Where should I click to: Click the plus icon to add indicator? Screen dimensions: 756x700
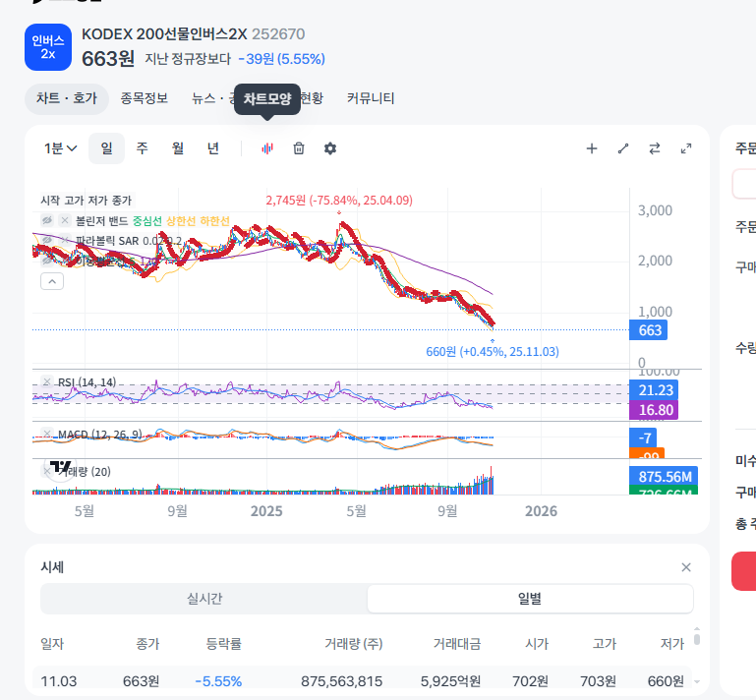pos(592,148)
